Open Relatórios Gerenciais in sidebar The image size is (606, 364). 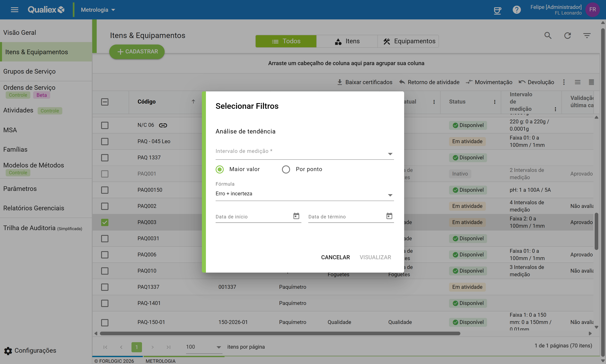point(46,208)
